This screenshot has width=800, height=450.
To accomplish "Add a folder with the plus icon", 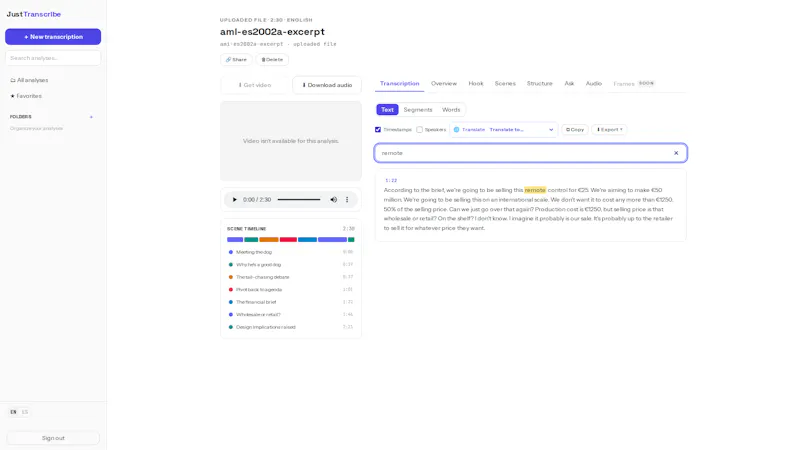I will [91, 117].
